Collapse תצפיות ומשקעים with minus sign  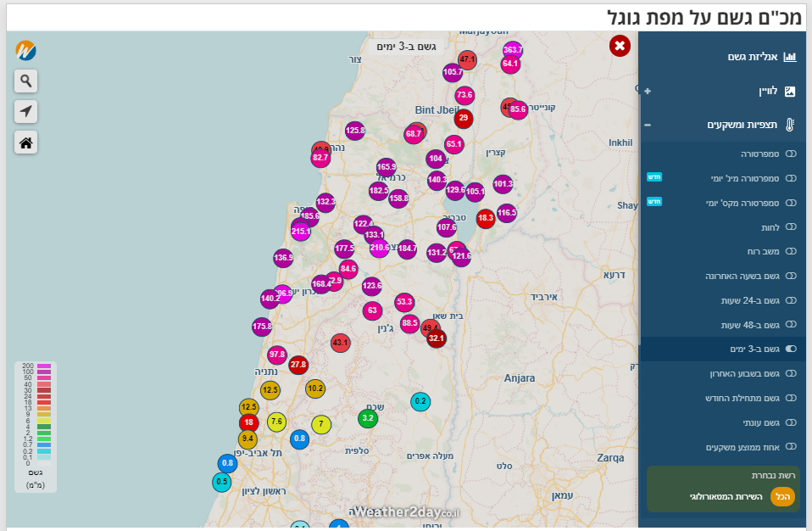(x=648, y=125)
